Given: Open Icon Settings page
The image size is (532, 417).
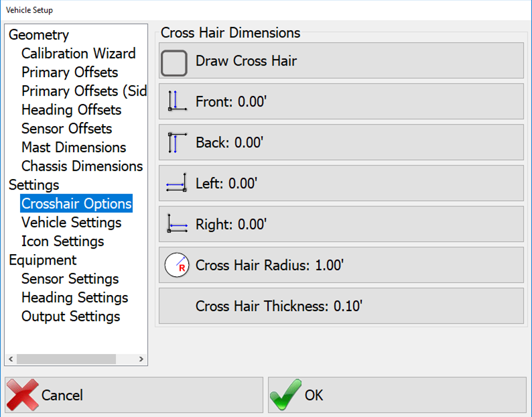Looking at the screenshot, I should point(62,241).
